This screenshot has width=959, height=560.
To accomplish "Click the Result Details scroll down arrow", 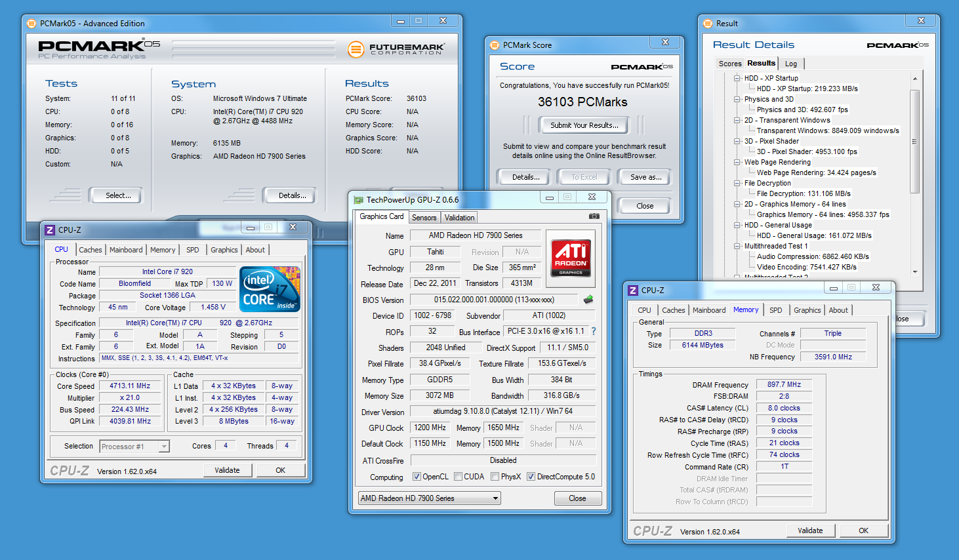I will (914, 271).
